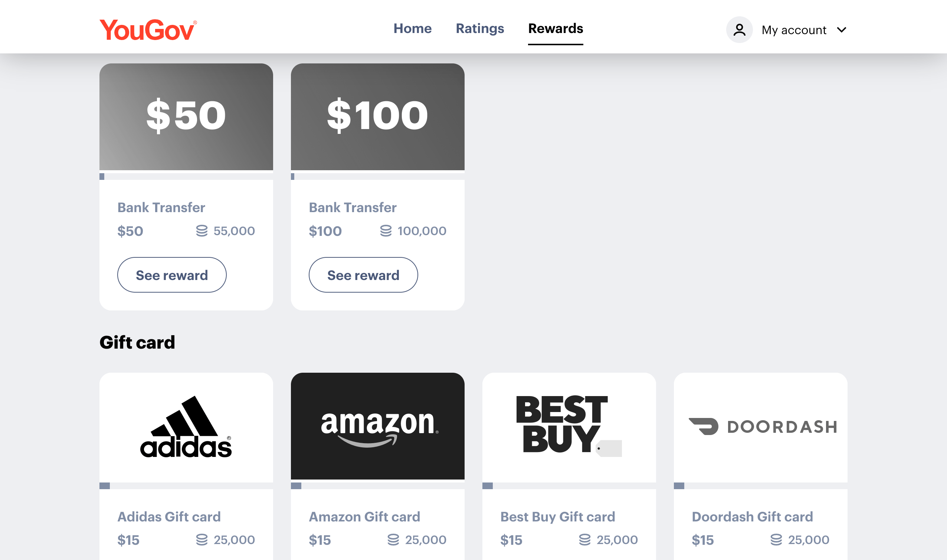Click the Amazon logo image

[x=379, y=428]
